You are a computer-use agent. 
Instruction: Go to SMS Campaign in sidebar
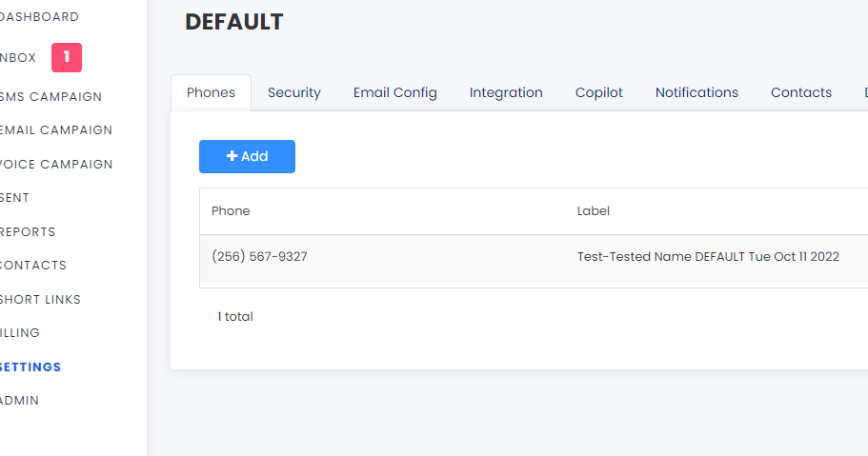[51, 96]
